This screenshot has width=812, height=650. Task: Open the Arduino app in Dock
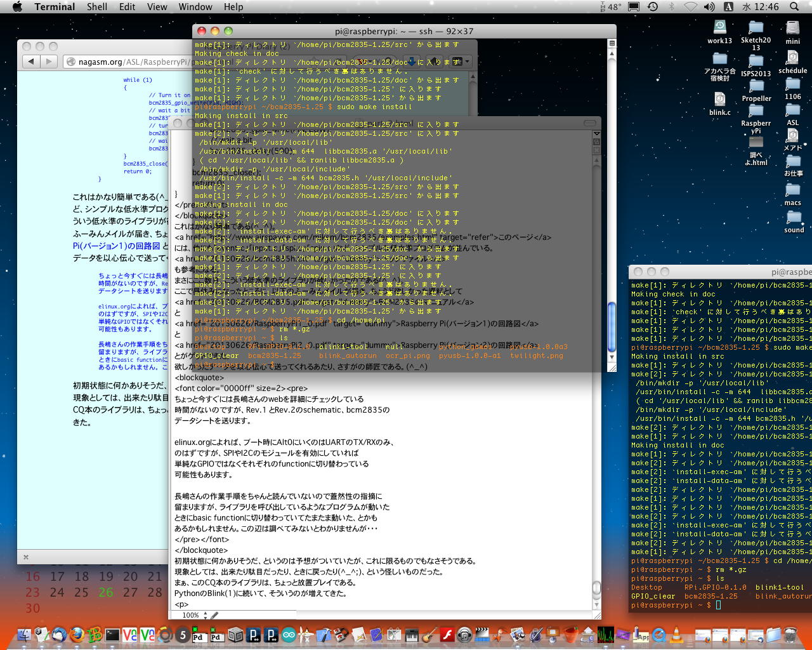point(289,634)
